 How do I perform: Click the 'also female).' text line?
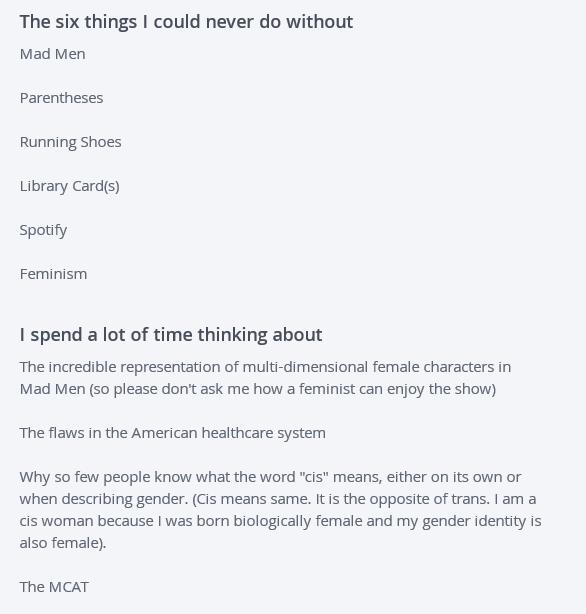pyautogui.click(x=63, y=543)
